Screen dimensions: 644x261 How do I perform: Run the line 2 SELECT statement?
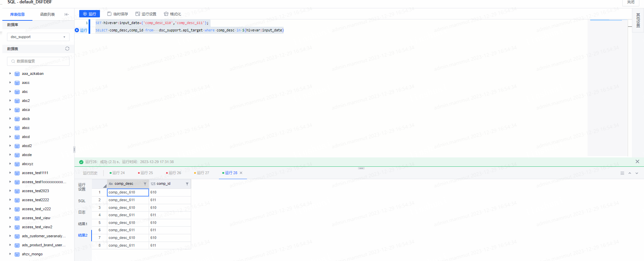[81, 30]
